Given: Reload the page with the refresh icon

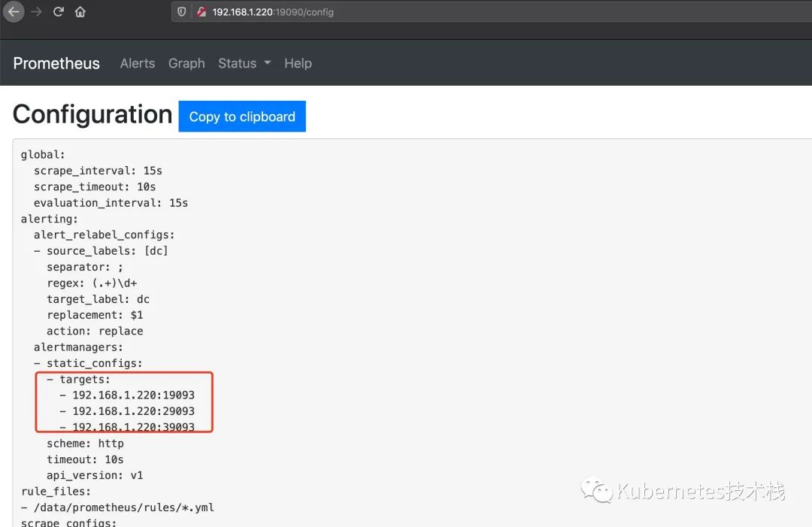Looking at the screenshot, I should tap(58, 11).
